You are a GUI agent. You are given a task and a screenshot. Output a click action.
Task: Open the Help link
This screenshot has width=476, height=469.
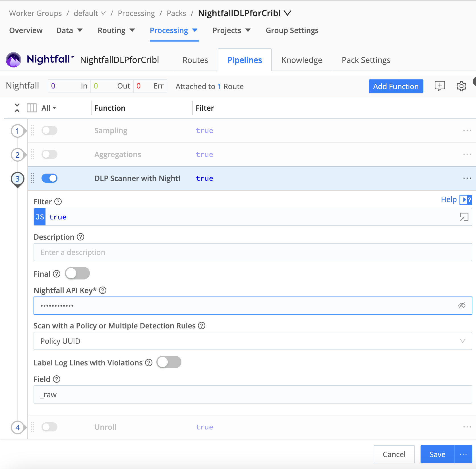448,199
